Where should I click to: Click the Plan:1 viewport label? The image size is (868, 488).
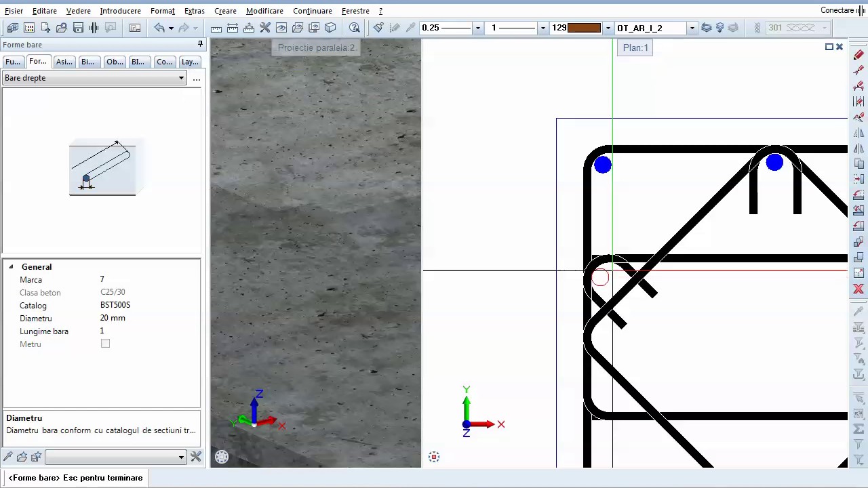635,47
